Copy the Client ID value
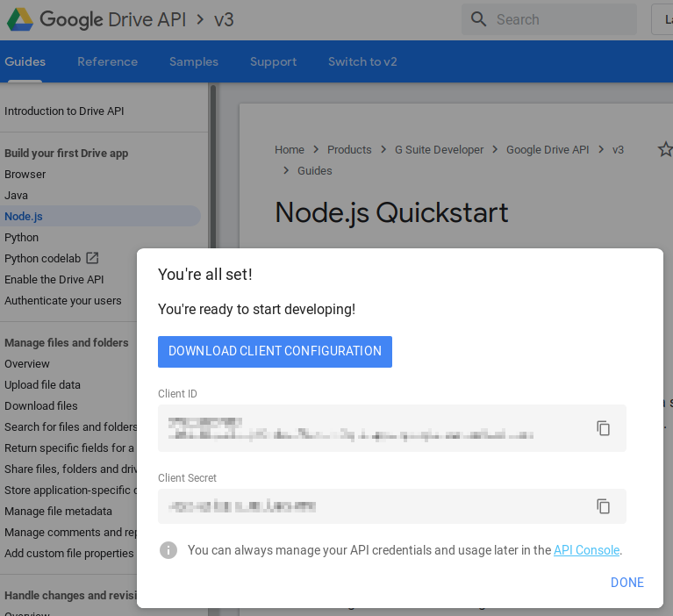 603,428
